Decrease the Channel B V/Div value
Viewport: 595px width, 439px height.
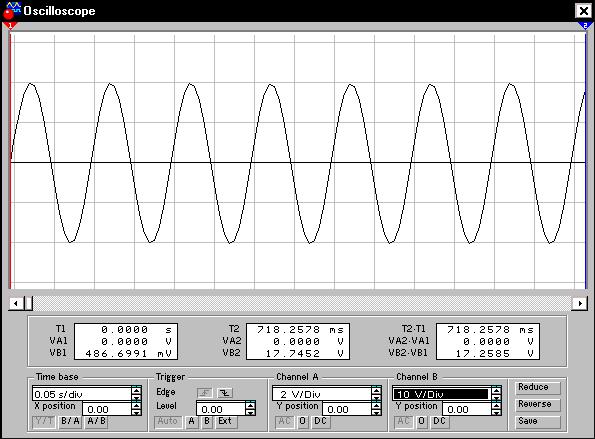click(496, 398)
